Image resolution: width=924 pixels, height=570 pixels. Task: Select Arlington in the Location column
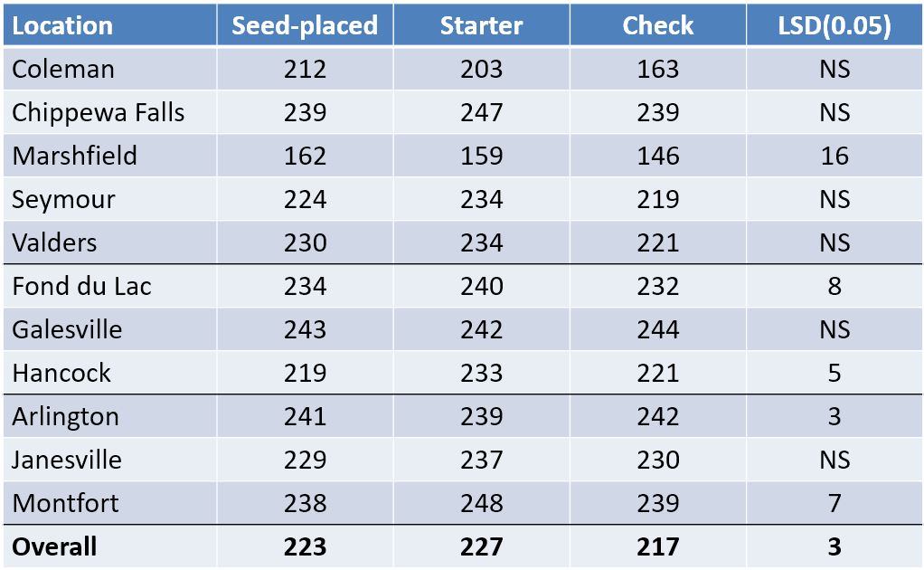tap(65, 416)
